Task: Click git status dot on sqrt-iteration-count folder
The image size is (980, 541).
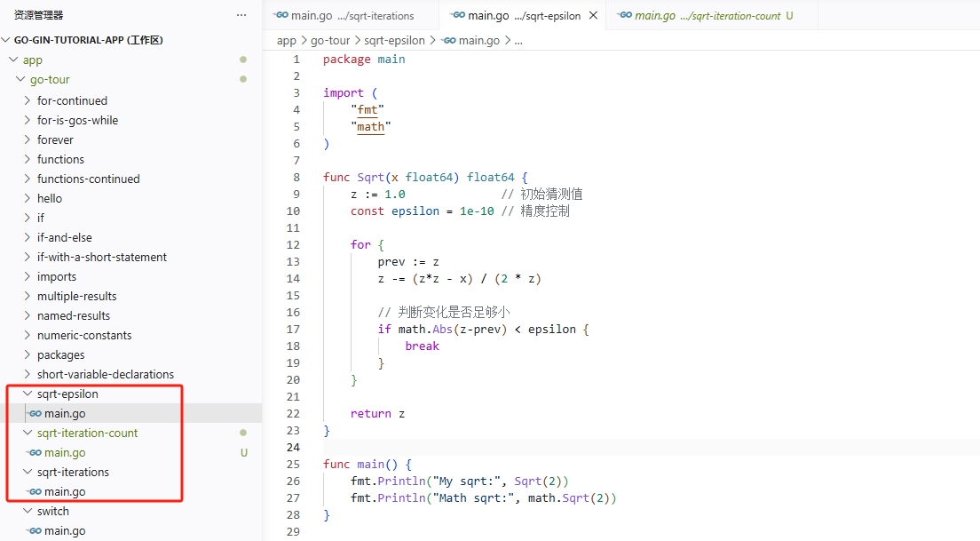Action: tap(243, 433)
